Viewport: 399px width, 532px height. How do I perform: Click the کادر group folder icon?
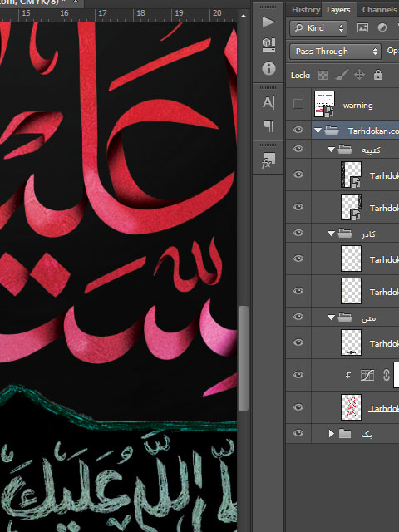345,234
